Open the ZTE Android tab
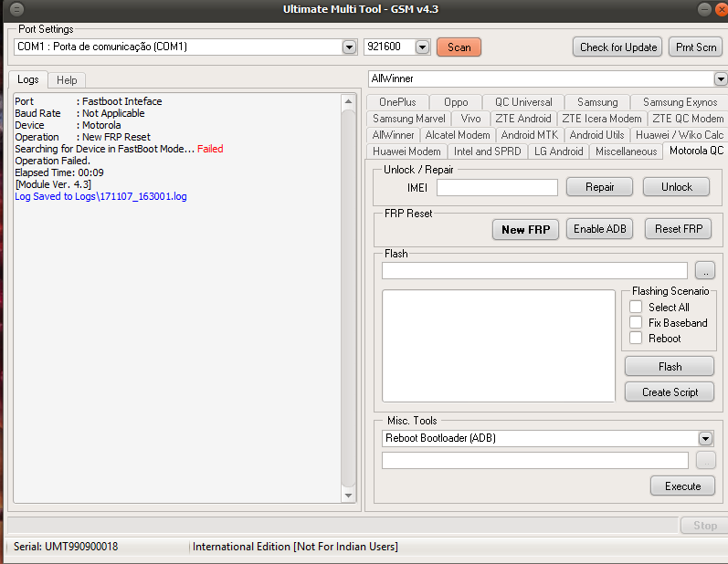The width and height of the screenshot is (728, 564). click(x=523, y=119)
